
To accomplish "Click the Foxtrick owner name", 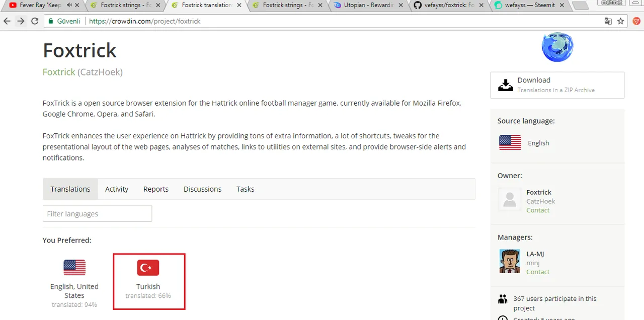I will (539, 192).
